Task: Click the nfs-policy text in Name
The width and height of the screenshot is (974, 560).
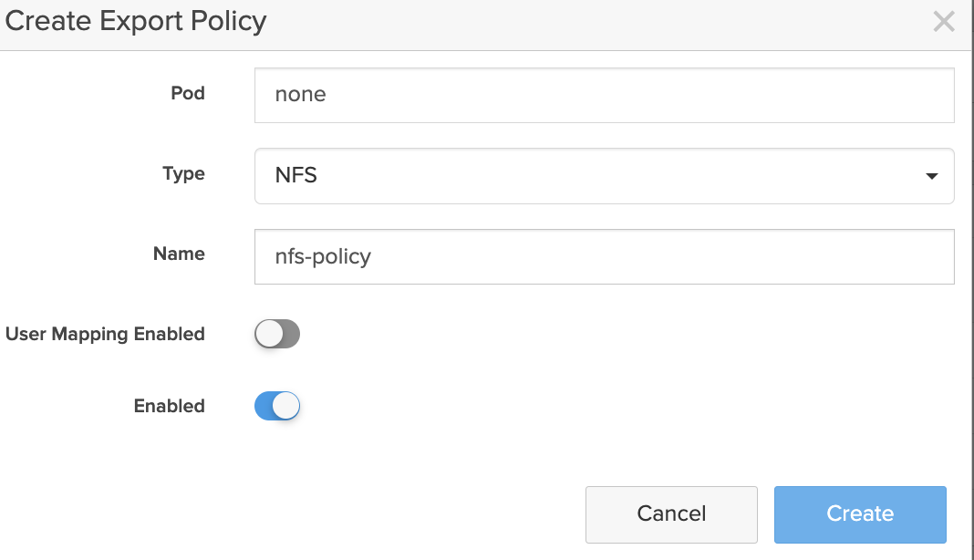Action: (x=323, y=256)
